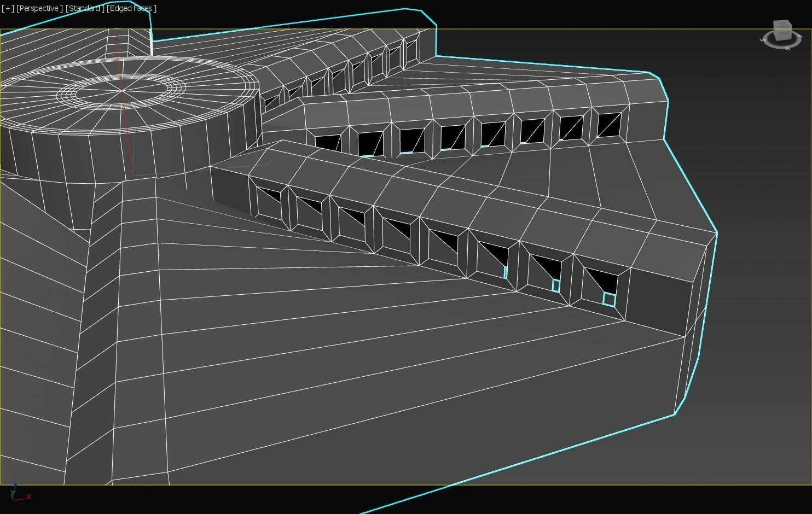Open the Standard shading quality menu

click(x=85, y=8)
